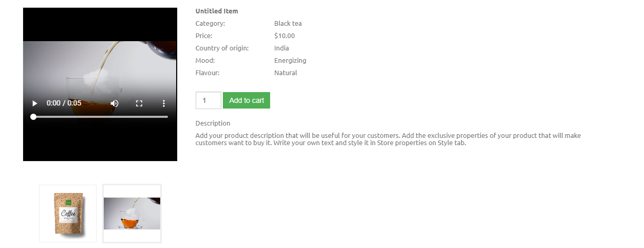Click the Country of origin label

point(222,48)
